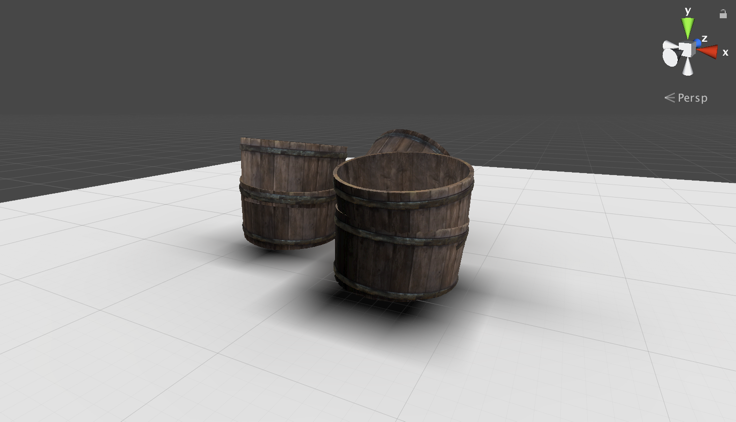Click the gray bottom cone of the gizmo
736x422 pixels.
687,68
